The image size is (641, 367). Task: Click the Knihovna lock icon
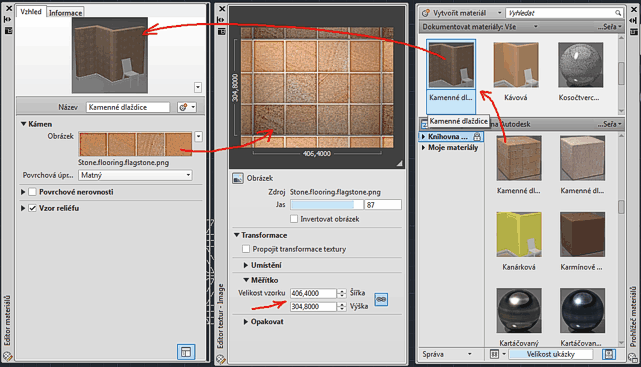click(x=477, y=137)
